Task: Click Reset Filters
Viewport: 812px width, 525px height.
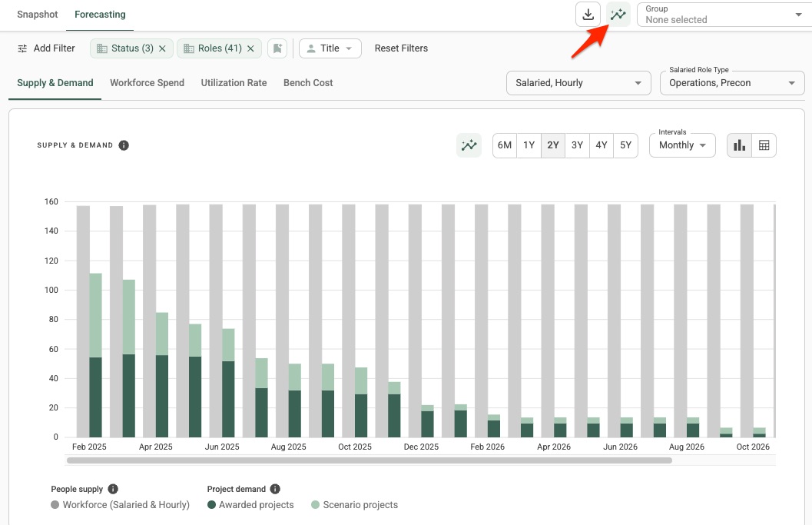Action: point(401,48)
